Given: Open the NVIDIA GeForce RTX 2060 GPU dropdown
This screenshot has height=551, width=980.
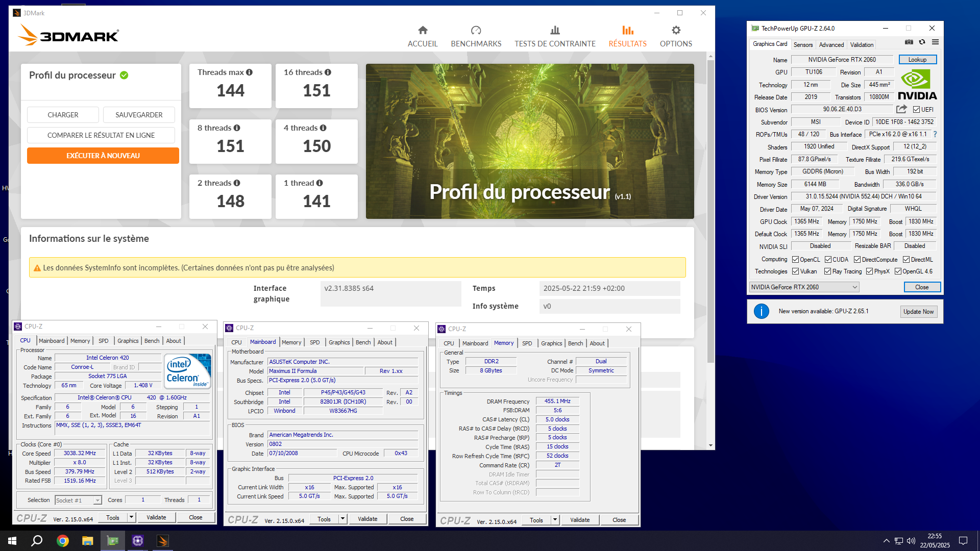Looking at the screenshot, I should [x=804, y=287].
